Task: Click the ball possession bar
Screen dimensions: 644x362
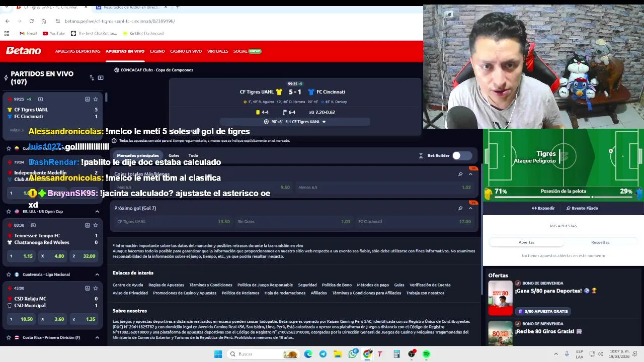Action: click(x=563, y=197)
